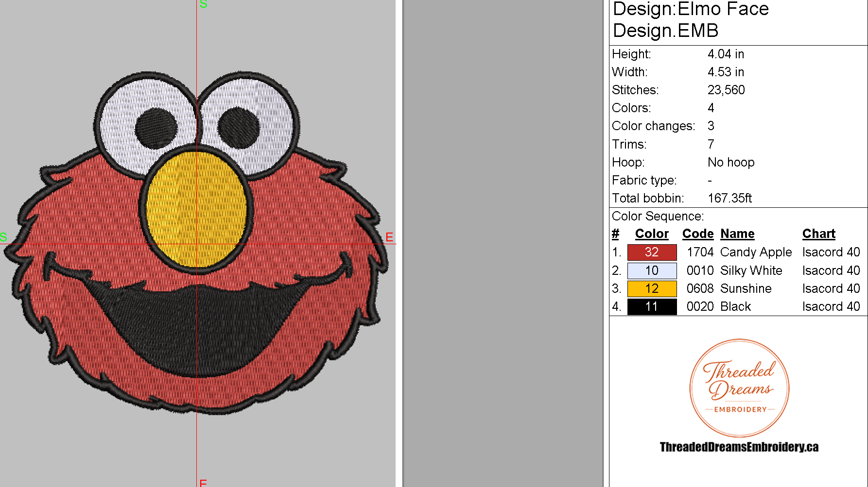Click the height value '4.04 in'

tap(726, 54)
